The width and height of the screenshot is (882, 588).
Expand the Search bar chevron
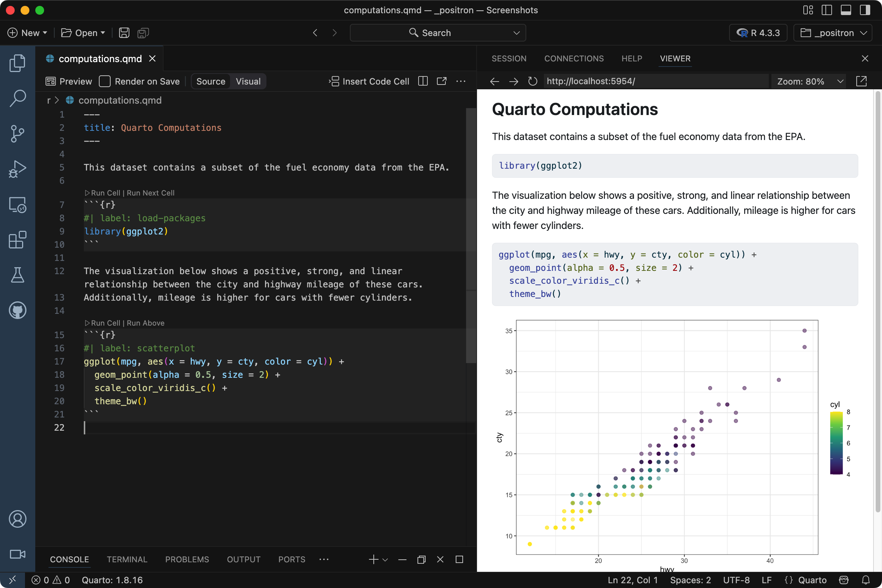coord(517,33)
